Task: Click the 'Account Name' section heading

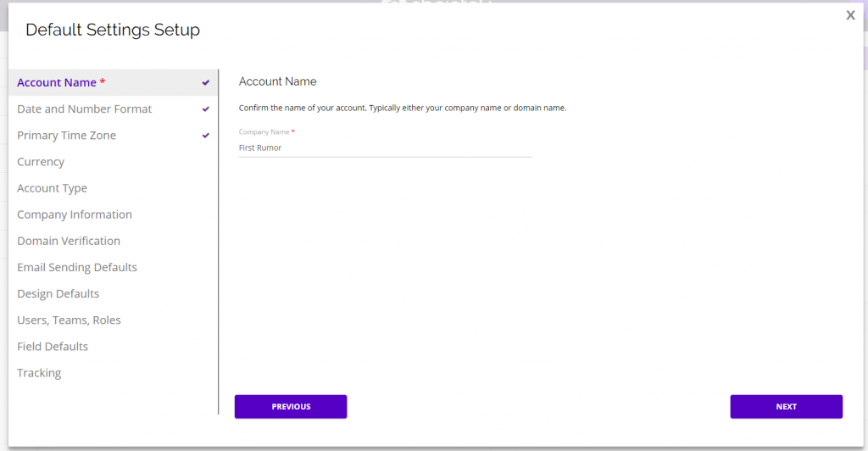Action: [x=278, y=81]
